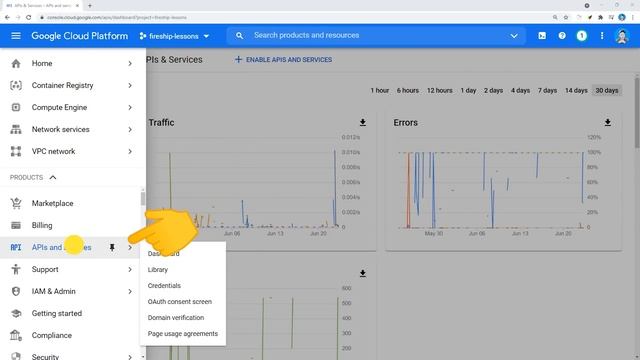
Task: Collapse the PRODUCTS section
Action: pyautogui.click(x=53, y=178)
